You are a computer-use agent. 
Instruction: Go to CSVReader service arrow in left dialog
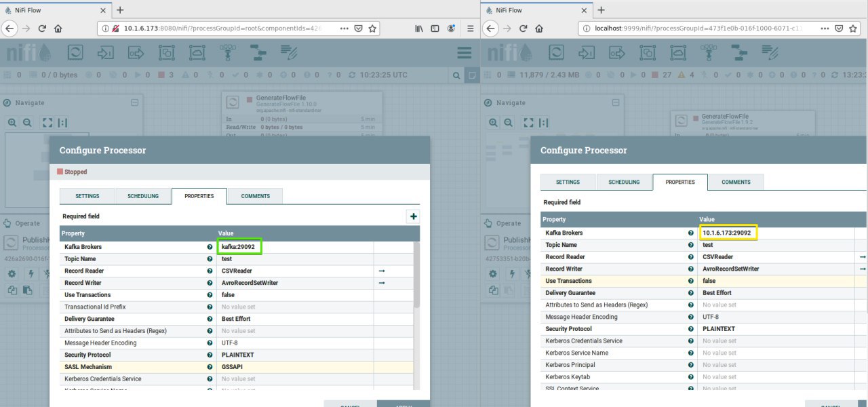pos(382,271)
